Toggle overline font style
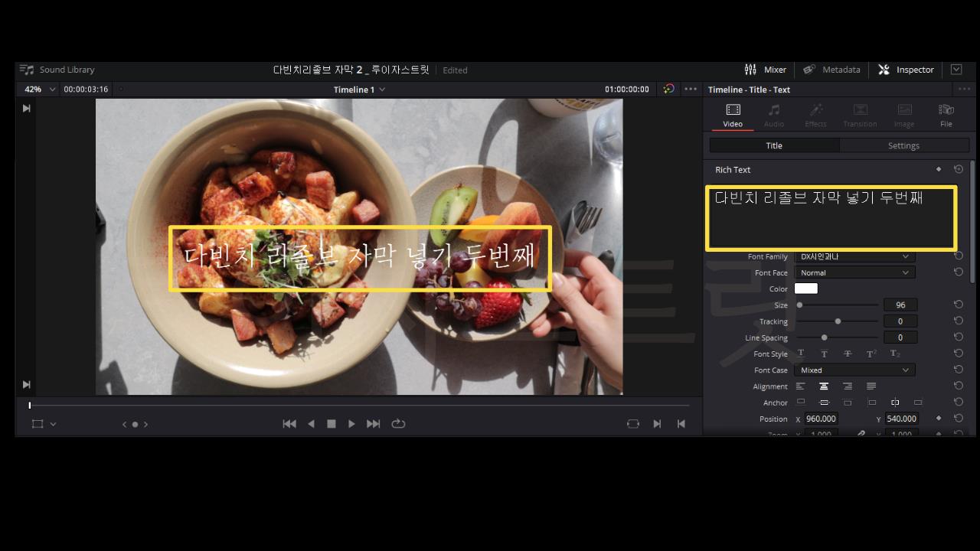Screen dimensions: 980x551 point(824,354)
